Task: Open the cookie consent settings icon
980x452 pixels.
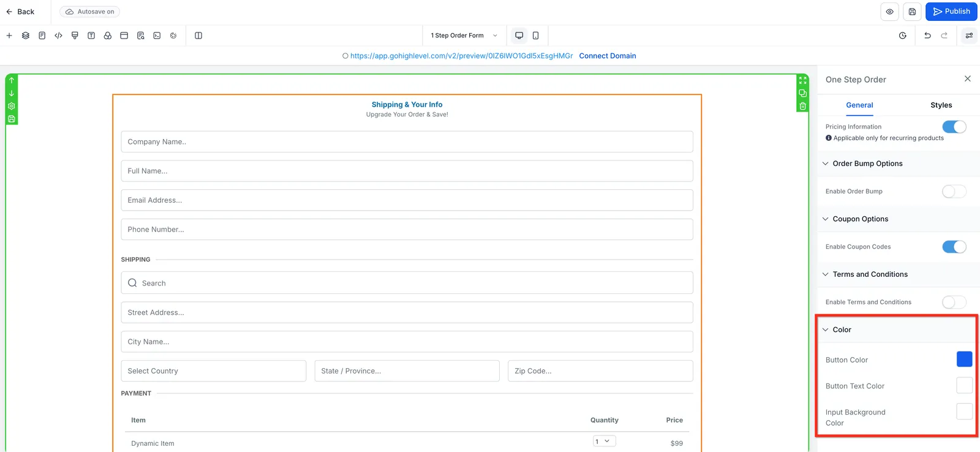Action: coord(173,36)
